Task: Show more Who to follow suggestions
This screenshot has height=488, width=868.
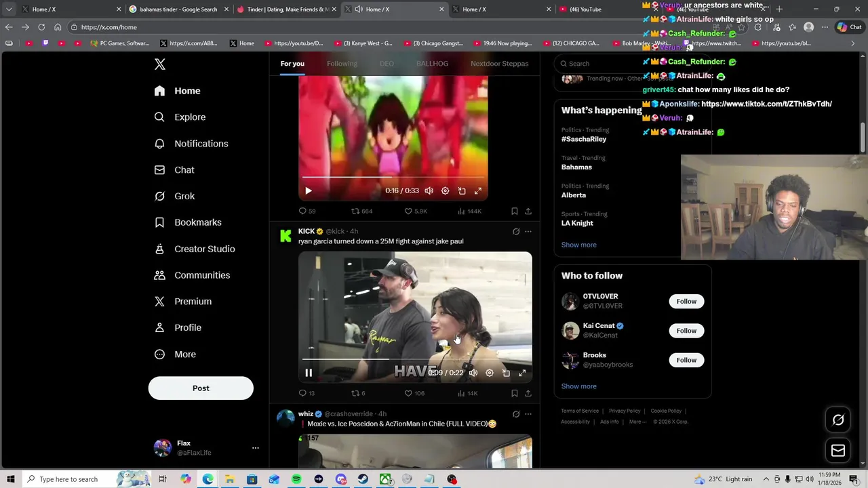Action: click(x=578, y=386)
